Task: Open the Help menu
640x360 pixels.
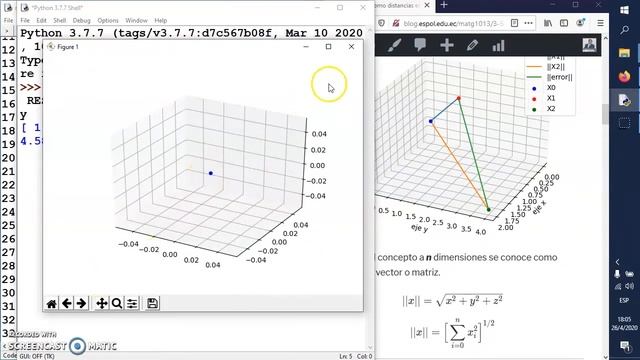Action: click(x=160, y=20)
